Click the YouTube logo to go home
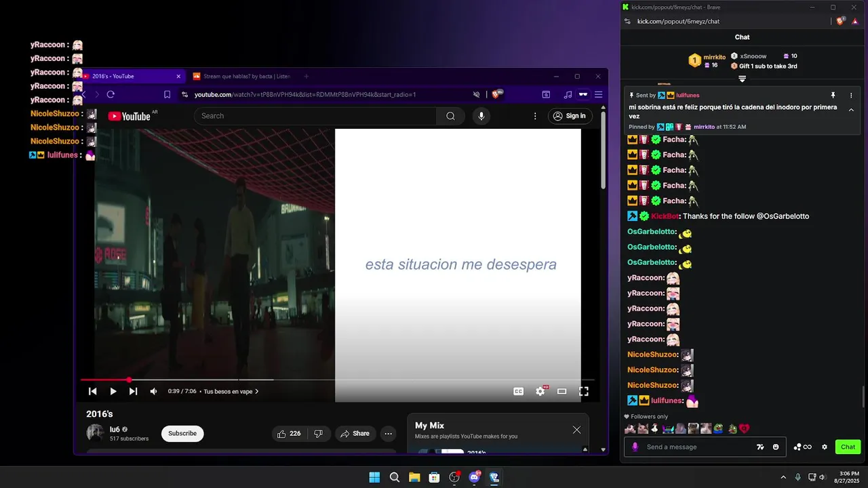Screen dimensions: 868x488 129,116
